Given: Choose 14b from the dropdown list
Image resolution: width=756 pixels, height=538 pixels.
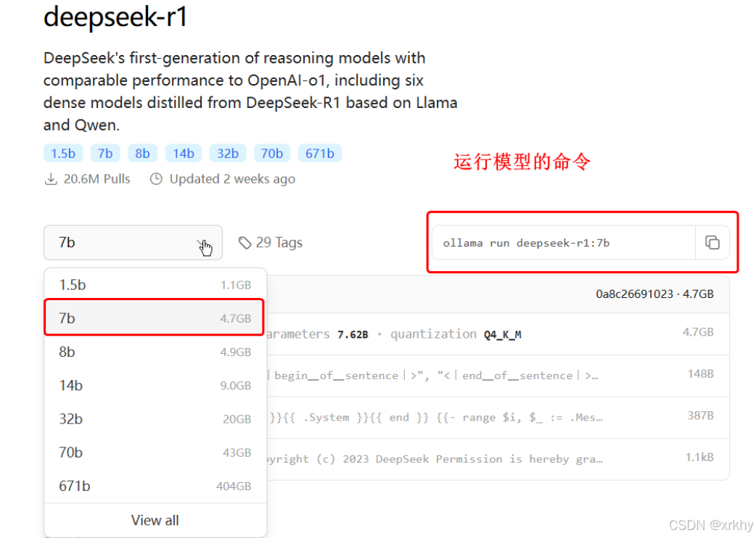Looking at the screenshot, I should click(155, 385).
